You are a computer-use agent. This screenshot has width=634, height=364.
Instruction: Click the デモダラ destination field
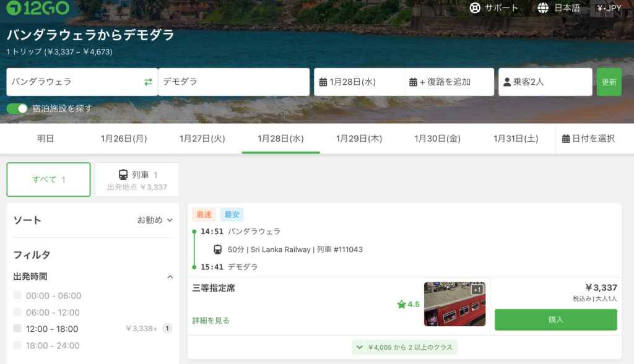pos(233,82)
